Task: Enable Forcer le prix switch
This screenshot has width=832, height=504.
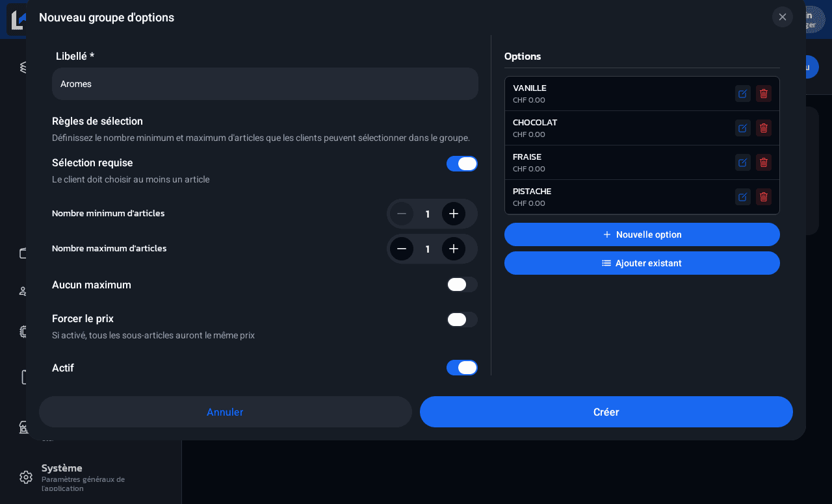Action: 462,320
